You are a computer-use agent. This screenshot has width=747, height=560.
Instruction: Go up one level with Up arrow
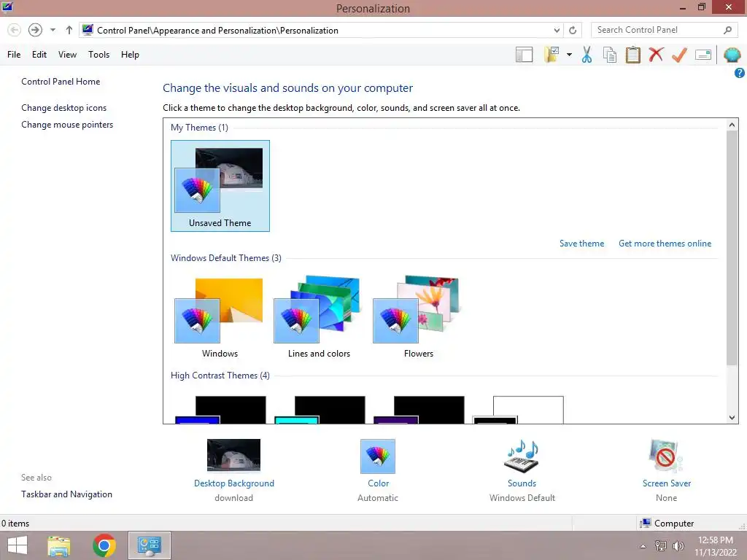click(69, 30)
